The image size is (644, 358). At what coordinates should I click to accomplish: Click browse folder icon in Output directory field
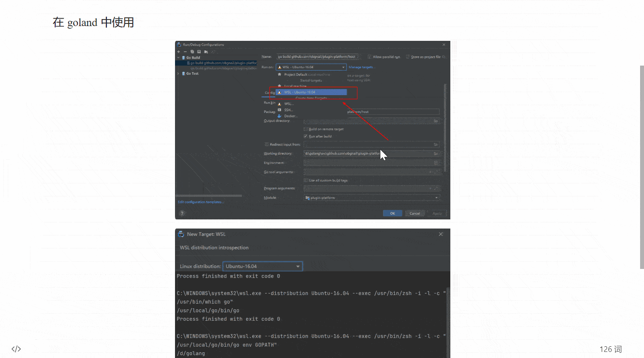(x=436, y=121)
